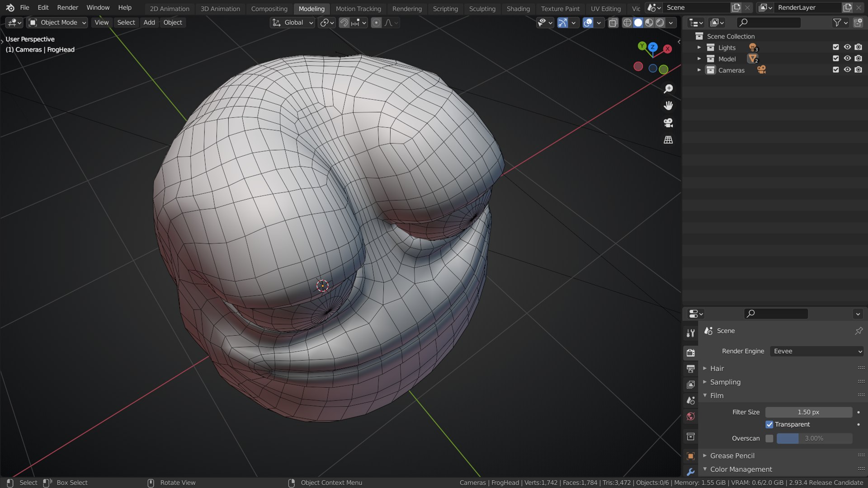The width and height of the screenshot is (868, 488).
Task: Open the Scene properties tab
Action: point(690,400)
